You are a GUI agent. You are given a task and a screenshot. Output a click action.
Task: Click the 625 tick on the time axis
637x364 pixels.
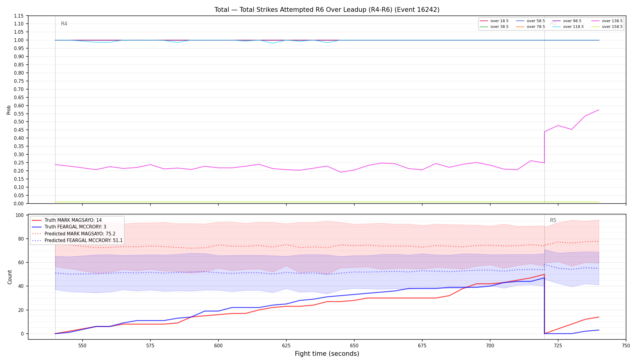click(x=286, y=345)
